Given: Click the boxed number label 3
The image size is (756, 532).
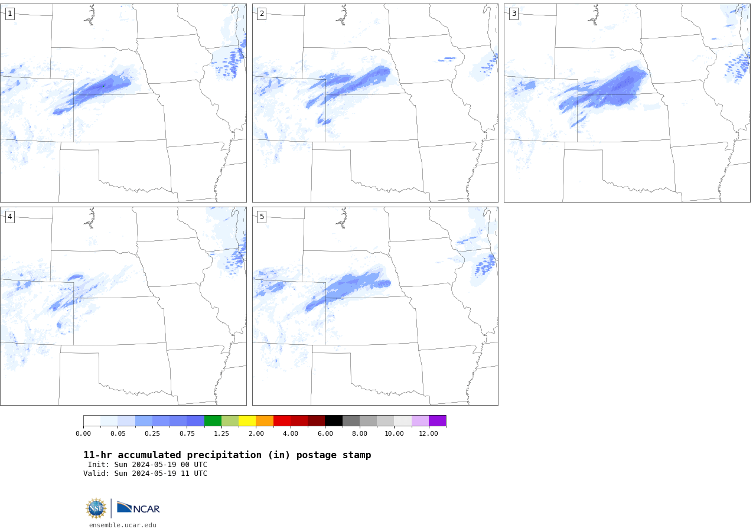Looking at the screenshot, I should [513, 14].
